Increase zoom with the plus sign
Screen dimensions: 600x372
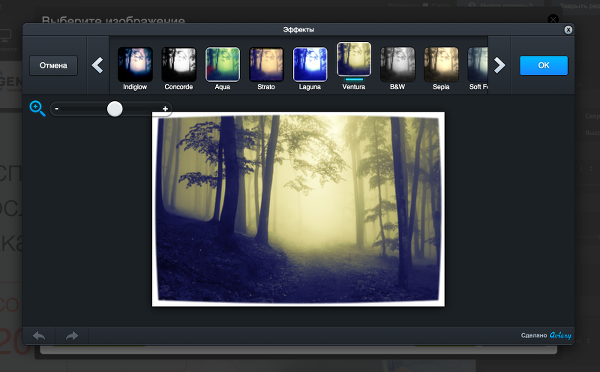(165, 109)
